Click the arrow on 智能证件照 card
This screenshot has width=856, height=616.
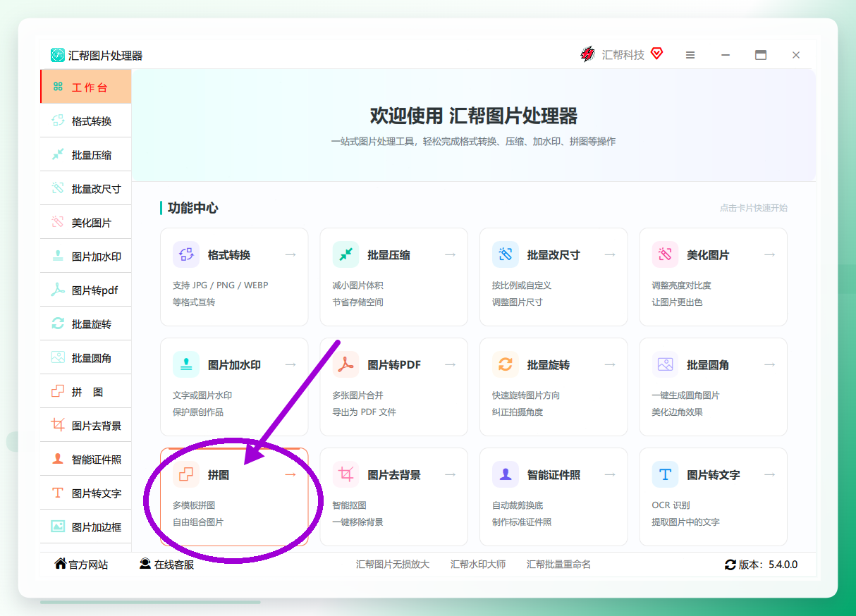point(610,474)
